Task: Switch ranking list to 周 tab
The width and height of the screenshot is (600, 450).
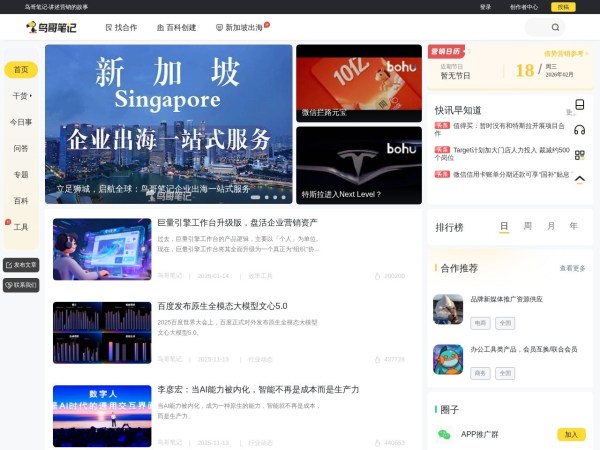Action: pyautogui.click(x=527, y=227)
